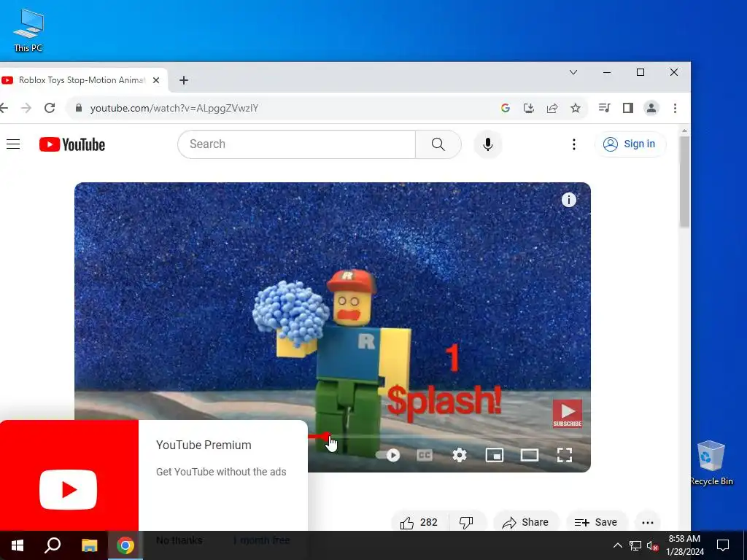This screenshot has height=560, width=747.
Task: Open Windows notification center
Action: tap(723, 545)
